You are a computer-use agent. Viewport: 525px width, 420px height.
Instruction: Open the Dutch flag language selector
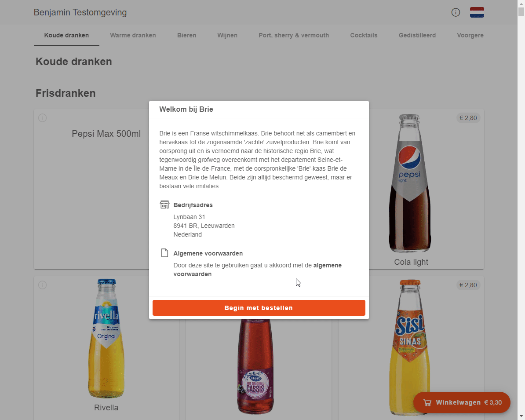[x=477, y=12]
